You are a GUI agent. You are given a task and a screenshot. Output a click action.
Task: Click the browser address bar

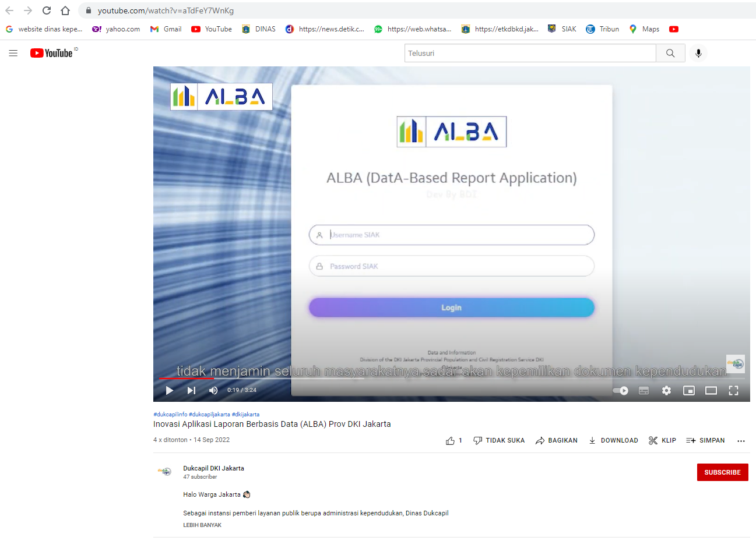point(417,10)
